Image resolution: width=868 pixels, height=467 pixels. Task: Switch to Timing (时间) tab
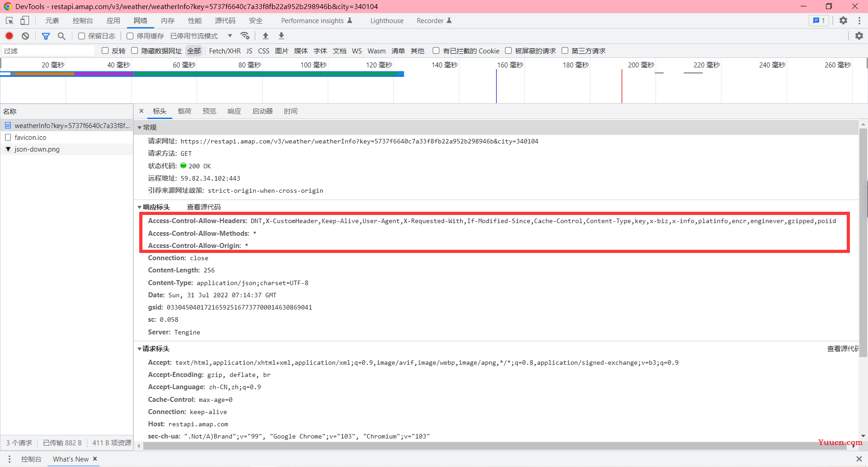tap(291, 111)
